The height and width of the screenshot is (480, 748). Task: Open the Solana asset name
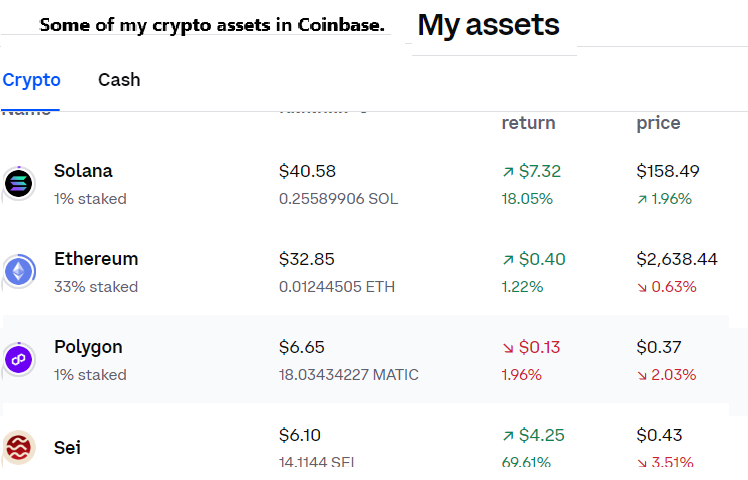coord(83,171)
